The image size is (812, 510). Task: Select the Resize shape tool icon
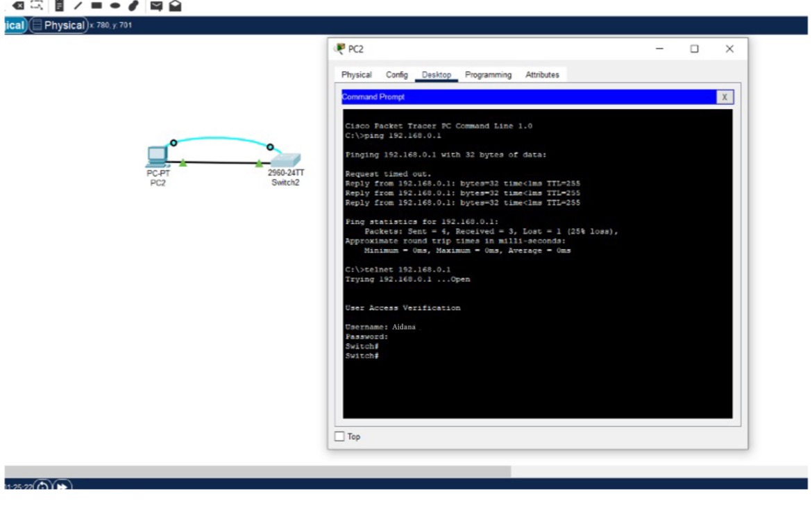tap(37, 5)
